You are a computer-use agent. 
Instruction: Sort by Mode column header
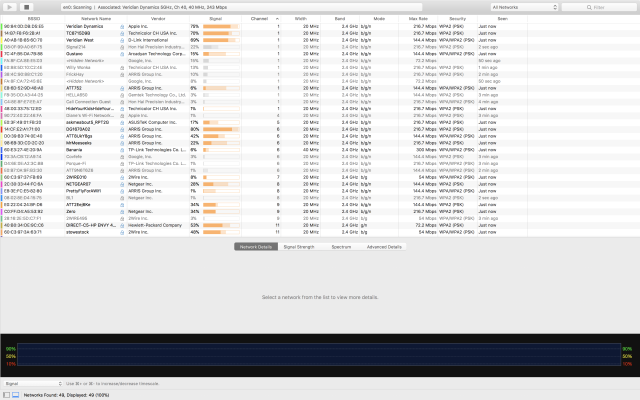(x=379, y=19)
